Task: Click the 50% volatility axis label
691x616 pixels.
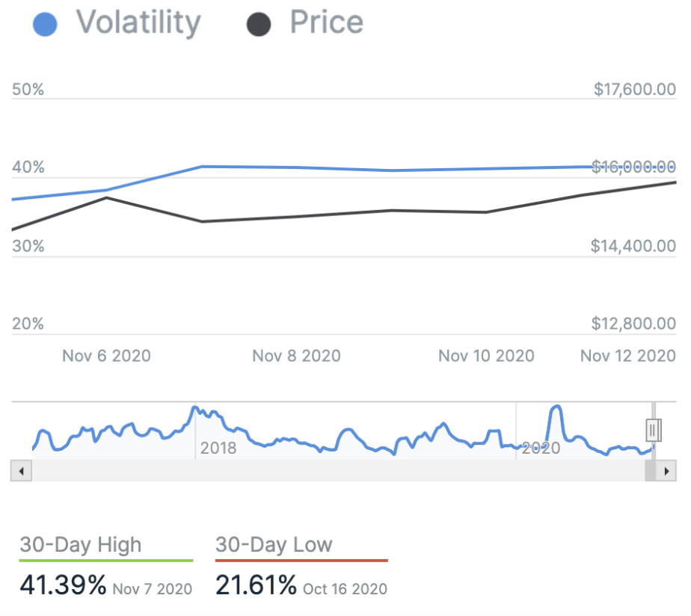Action: 28,90
